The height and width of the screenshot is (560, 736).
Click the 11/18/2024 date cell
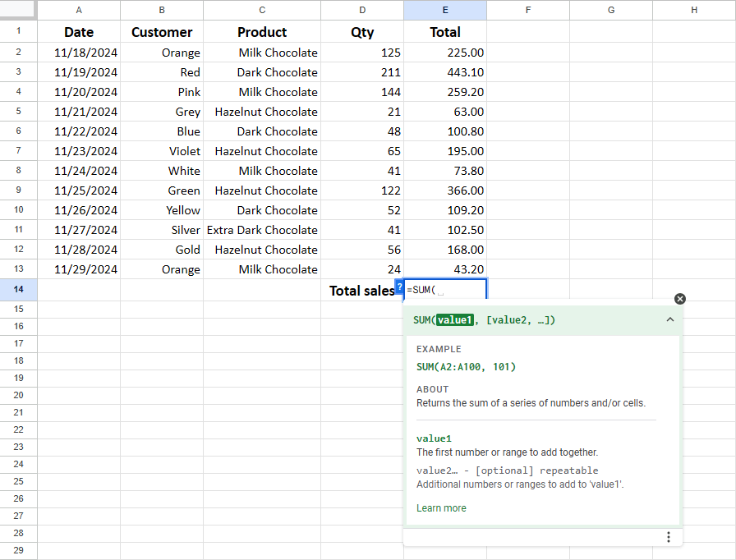click(x=79, y=52)
